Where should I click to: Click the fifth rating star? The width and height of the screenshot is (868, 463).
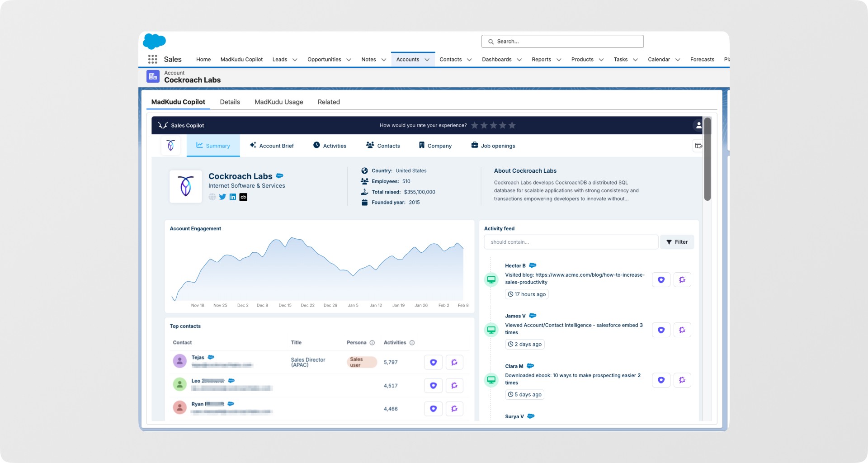click(x=512, y=125)
